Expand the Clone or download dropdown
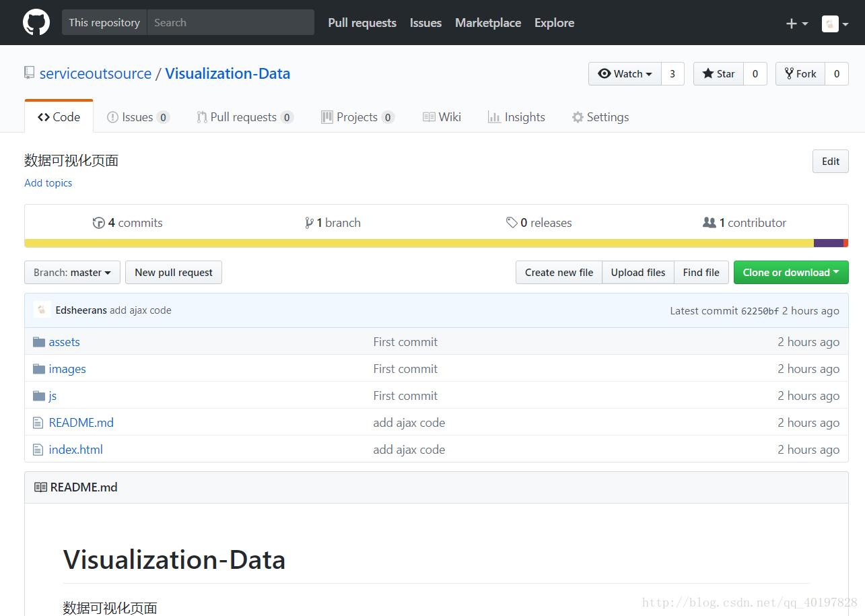This screenshot has width=865, height=616. coord(791,273)
